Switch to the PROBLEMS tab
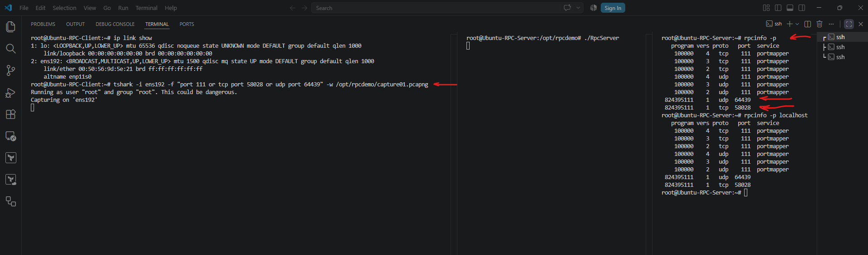Image resolution: width=868 pixels, height=255 pixels. click(x=43, y=24)
